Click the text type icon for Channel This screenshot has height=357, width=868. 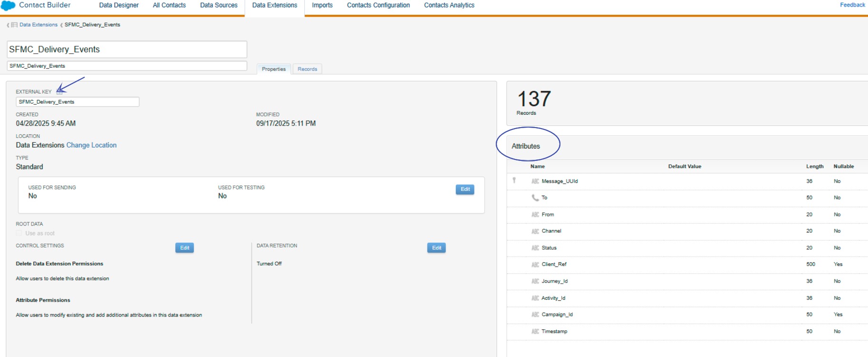(535, 231)
